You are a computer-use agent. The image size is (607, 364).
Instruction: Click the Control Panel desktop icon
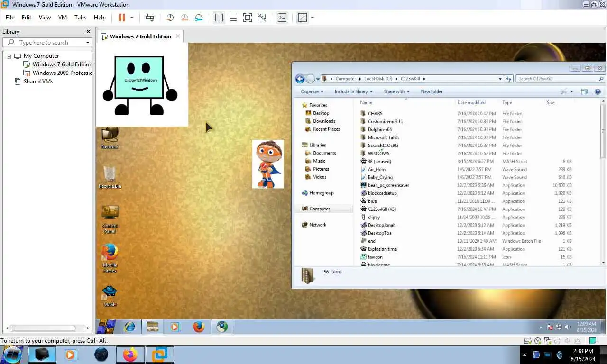(110, 219)
